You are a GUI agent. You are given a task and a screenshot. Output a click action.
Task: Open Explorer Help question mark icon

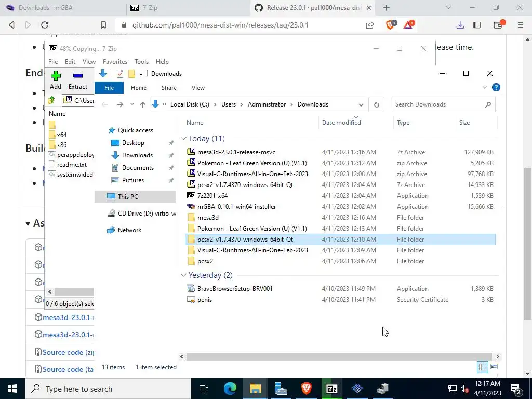[496, 87]
